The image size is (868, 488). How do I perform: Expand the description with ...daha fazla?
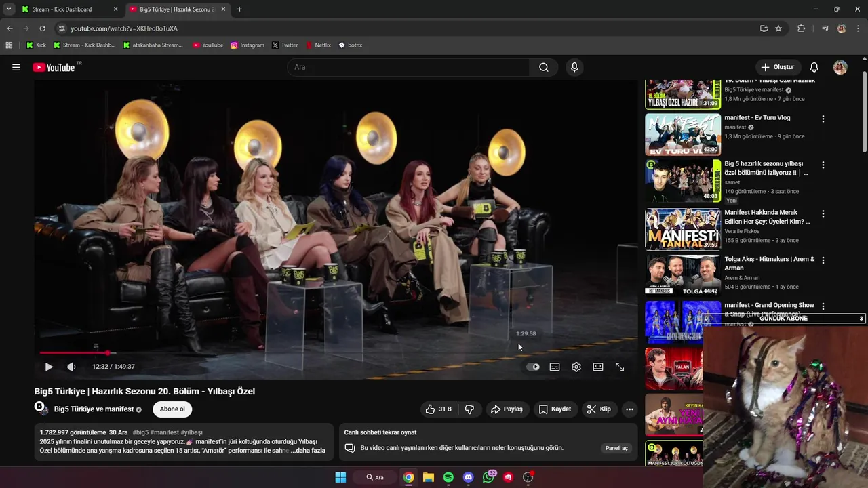tap(308, 450)
